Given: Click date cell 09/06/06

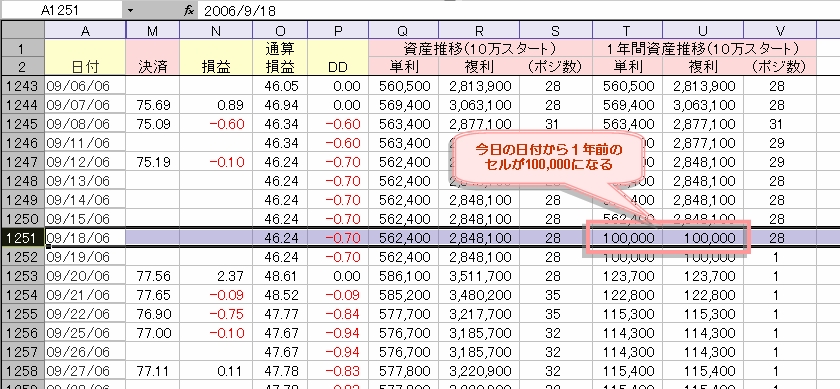Looking at the screenshot, I should (x=85, y=86).
